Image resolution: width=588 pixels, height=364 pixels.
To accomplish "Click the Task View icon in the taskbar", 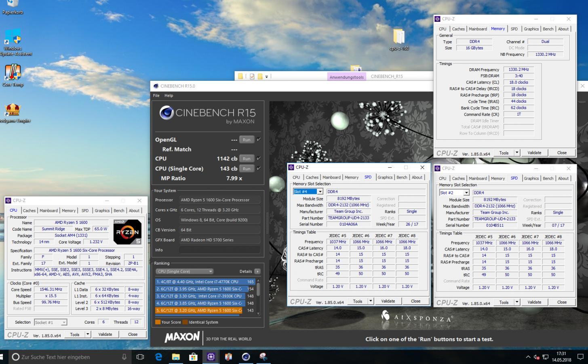I will coord(140,357).
